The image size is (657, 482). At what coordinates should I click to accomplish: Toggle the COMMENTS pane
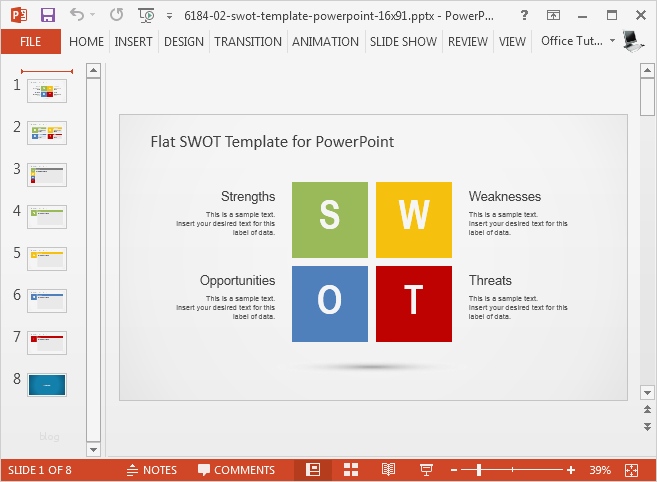pos(236,470)
